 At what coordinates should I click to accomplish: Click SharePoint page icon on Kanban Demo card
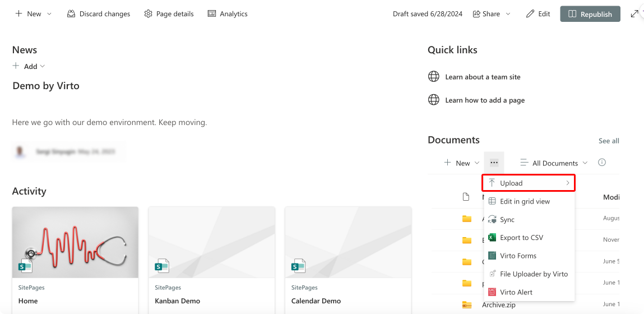(x=162, y=266)
